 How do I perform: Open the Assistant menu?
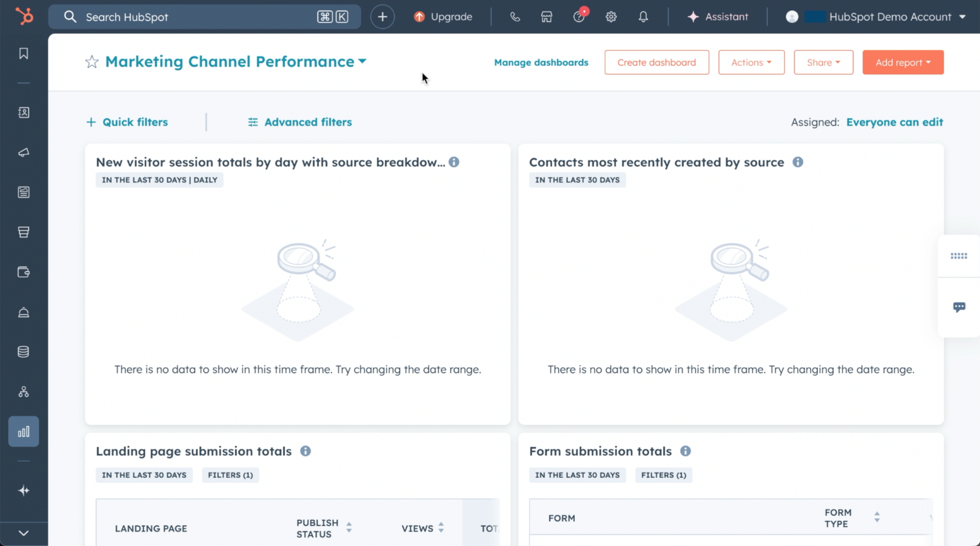coord(719,17)
